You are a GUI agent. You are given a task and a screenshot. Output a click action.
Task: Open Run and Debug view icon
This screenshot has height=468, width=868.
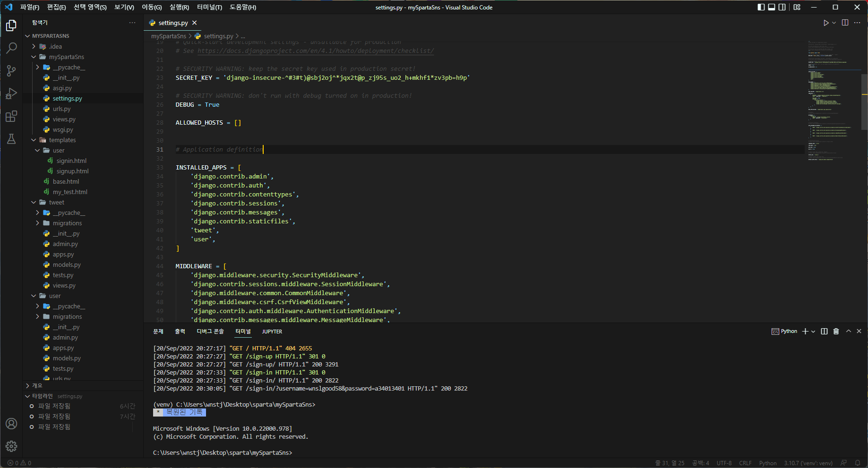pyautogui.click(x=11, y=94)
